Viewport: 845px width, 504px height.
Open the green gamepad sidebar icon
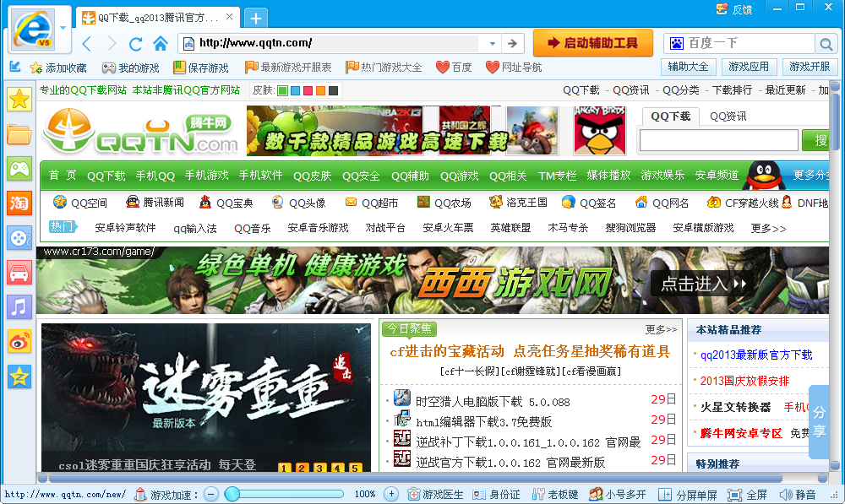tap(19, 169)
